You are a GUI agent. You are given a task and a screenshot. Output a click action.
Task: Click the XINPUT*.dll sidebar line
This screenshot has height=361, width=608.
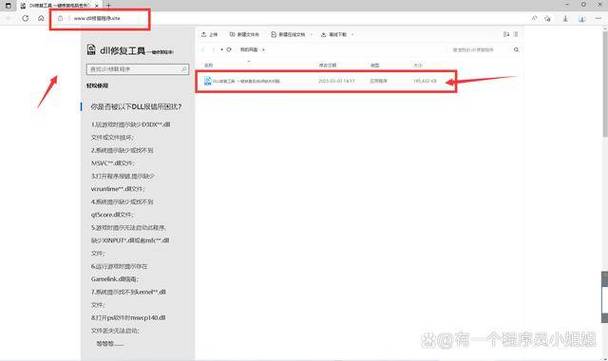click(x=130, y=240)
